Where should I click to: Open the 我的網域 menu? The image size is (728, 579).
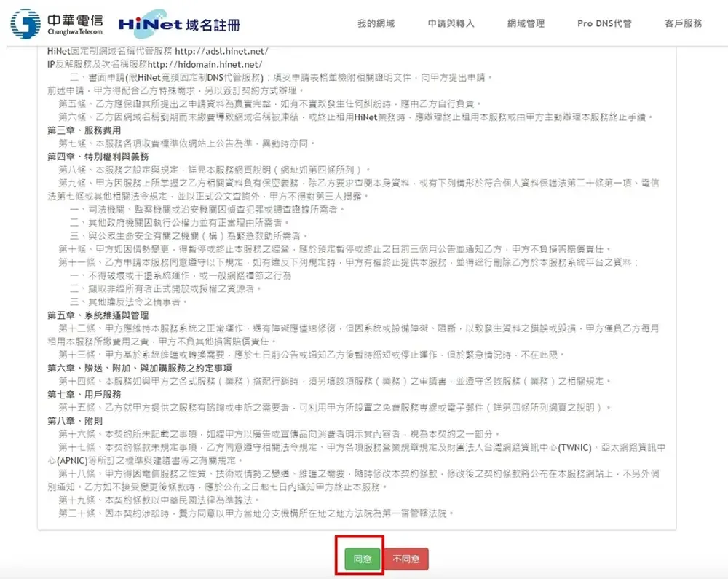[x=376, y=23]
